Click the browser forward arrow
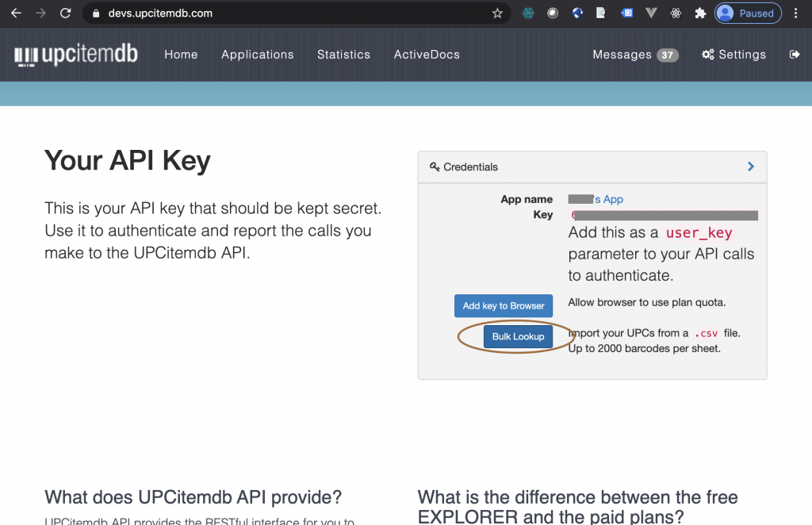 [x=40, y=13]
